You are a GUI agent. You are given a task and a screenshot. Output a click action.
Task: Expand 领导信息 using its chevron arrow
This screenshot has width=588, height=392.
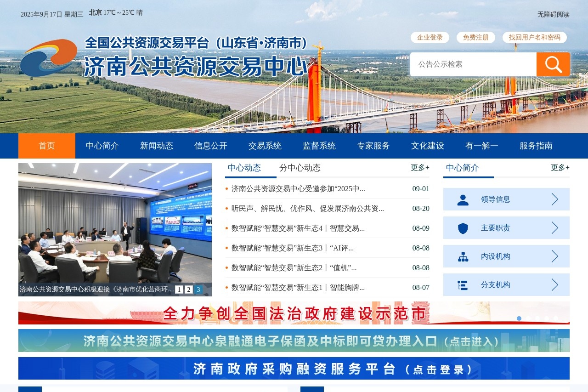[556, 199]
